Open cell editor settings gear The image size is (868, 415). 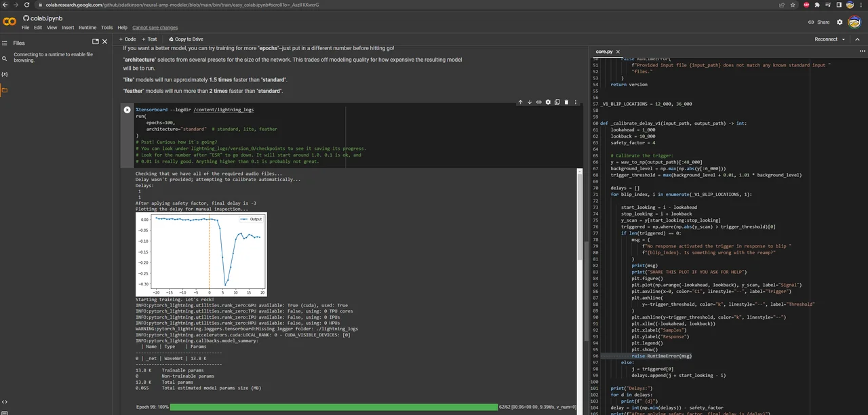click(548, 102)
